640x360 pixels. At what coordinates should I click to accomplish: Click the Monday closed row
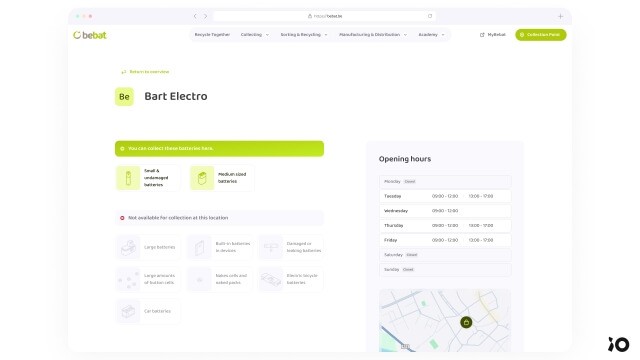click(445, 182)
